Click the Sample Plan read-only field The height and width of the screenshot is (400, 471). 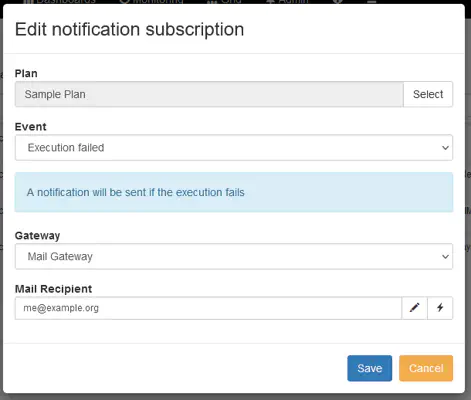[x=209, y=94]
